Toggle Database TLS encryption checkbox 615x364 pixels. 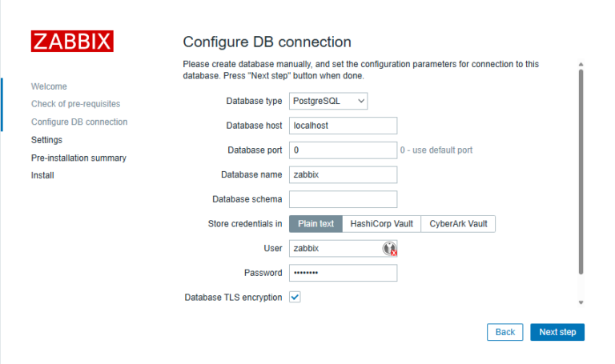tap(295, 297)
